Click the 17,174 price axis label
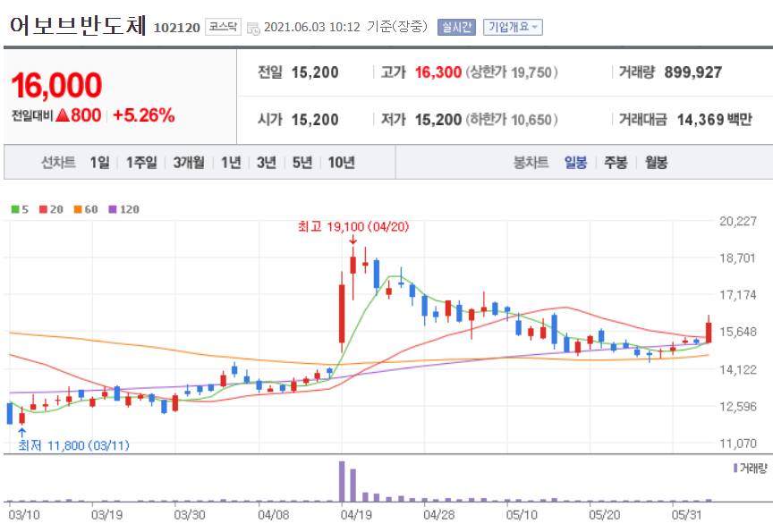The image size is (773, 532). pyautogui.click(x=738, y=295)
